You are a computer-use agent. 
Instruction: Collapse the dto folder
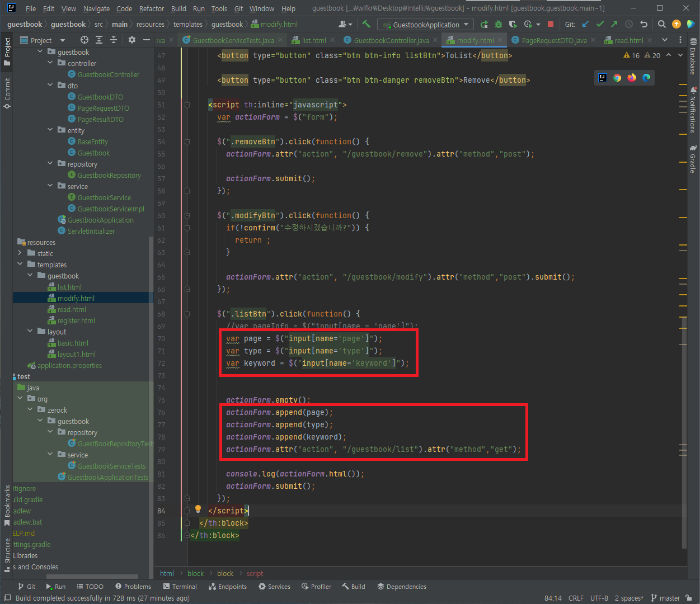[x=50, y=86]
